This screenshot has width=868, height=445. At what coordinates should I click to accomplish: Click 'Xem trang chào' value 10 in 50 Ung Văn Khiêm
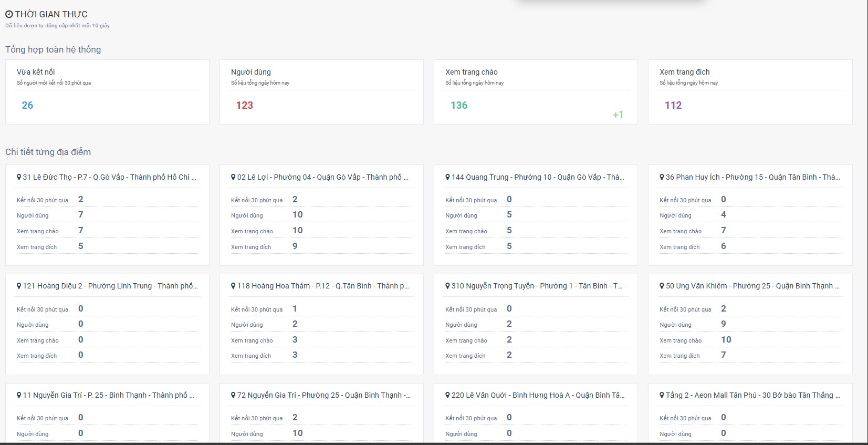[726, 339]
